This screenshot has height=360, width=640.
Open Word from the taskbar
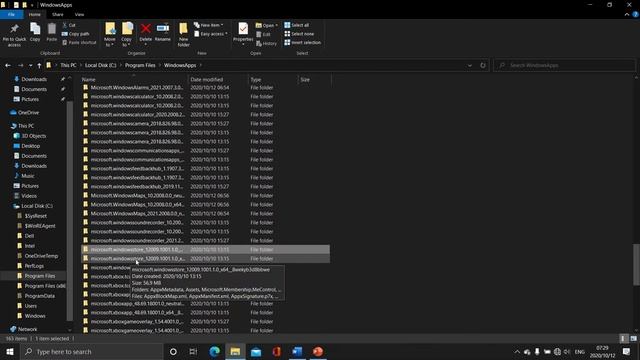click(297, 351)
